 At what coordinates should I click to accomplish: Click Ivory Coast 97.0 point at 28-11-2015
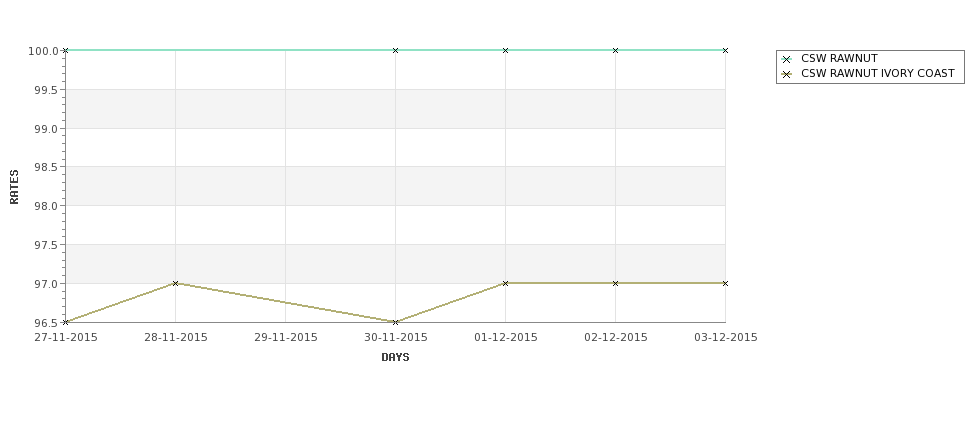(x=175, y=284)
